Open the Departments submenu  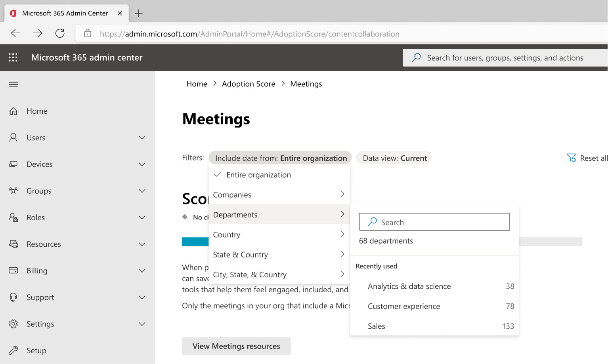279,214
